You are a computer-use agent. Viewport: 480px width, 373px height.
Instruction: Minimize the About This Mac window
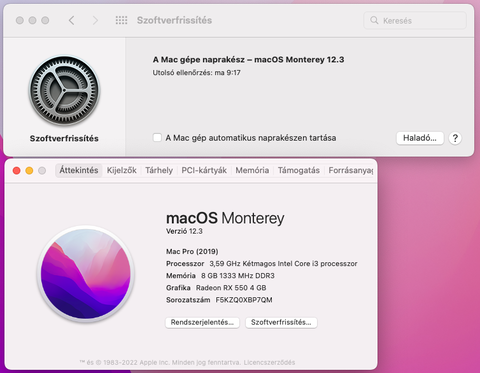click(x=29, y=171)
